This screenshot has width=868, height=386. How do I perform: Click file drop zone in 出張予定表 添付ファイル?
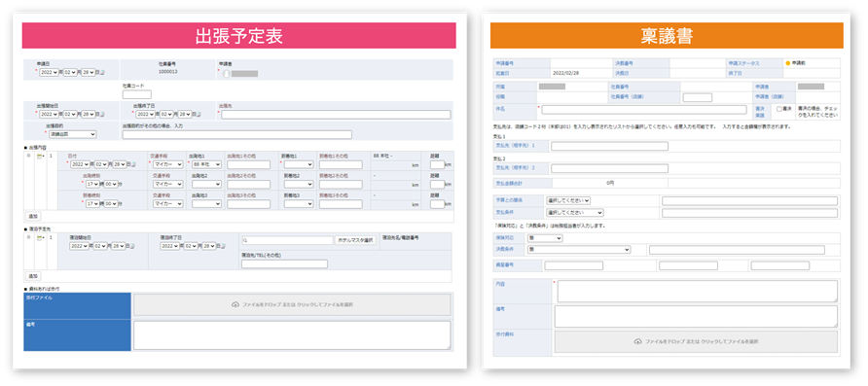click(x=292, y=304)
